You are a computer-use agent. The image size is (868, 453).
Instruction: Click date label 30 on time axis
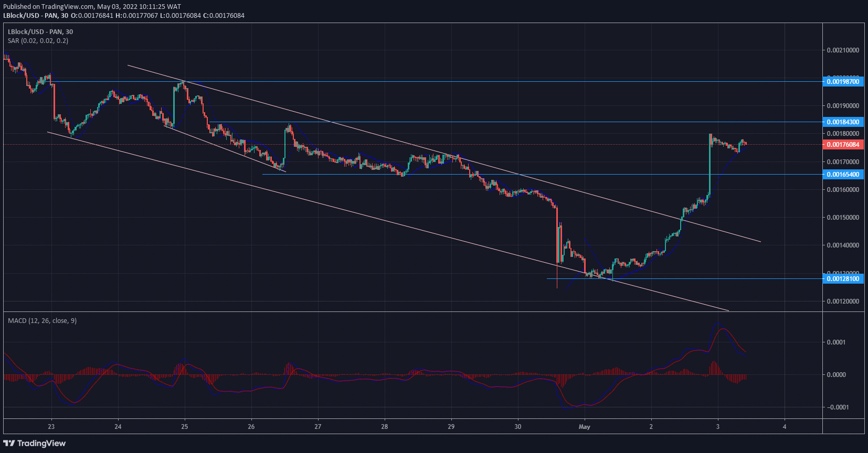[518, 427]
